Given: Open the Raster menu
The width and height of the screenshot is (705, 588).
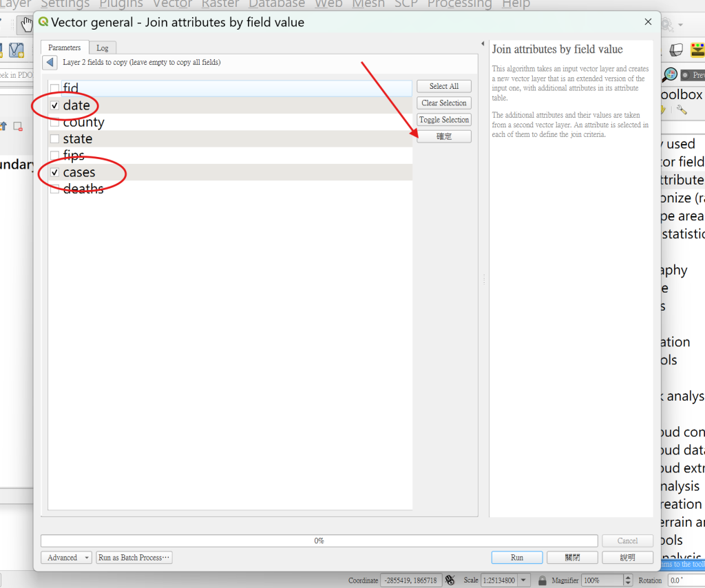Looking at the screenshot, I should click(x=220, y=4).
